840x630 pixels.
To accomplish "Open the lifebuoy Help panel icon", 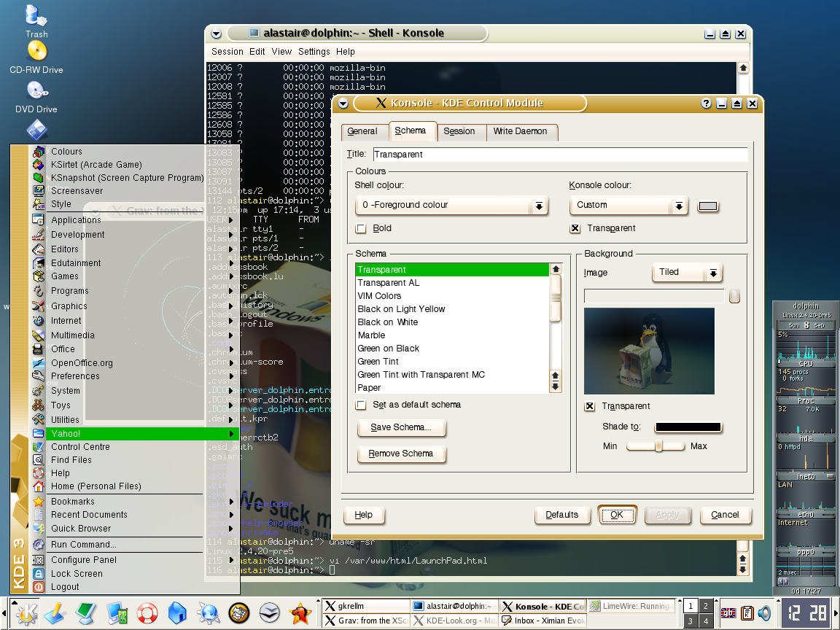I will (x=147, y=613).
